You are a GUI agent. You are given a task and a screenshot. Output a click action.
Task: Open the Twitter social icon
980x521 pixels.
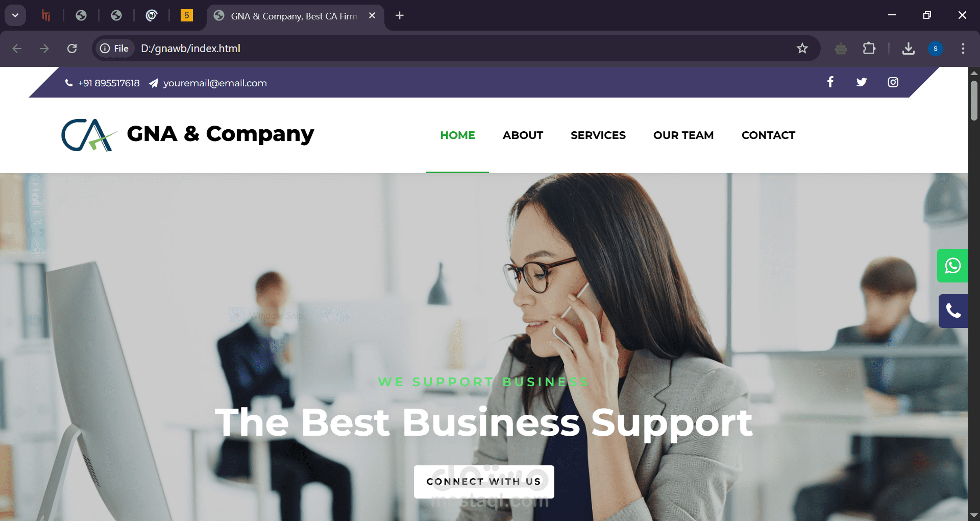862,82
